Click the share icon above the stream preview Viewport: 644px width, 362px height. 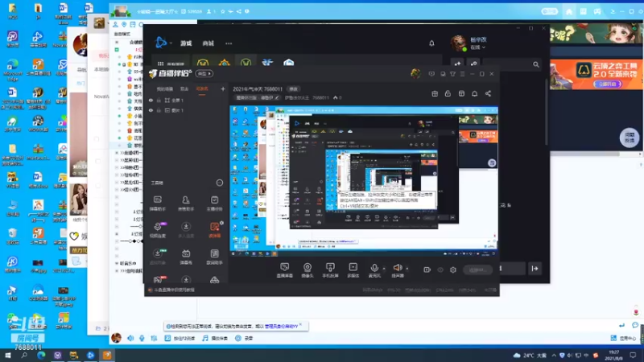click(x=488, y=93)
